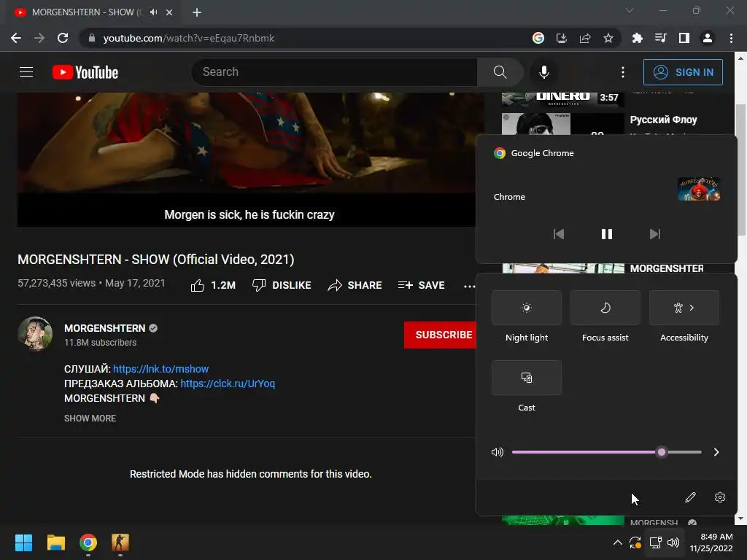
Task: Go forward using the browser forward arrow
Action: click(39, 38)
